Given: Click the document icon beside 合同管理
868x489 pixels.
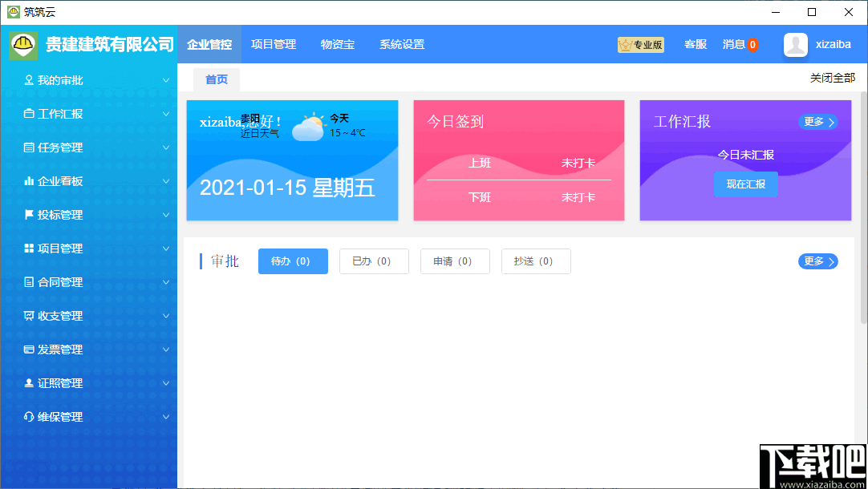Looking at the screenshot, I should pyautogui.click(x=29, y=282).
